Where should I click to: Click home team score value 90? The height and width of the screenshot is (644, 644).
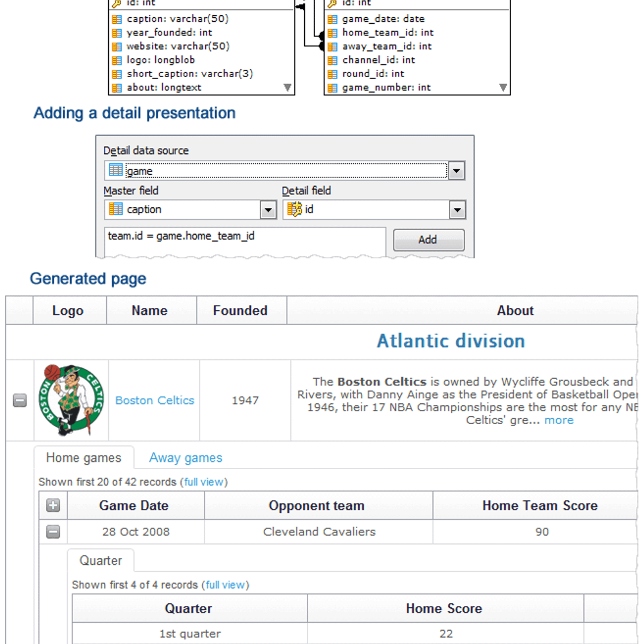[x=542, y=532]
